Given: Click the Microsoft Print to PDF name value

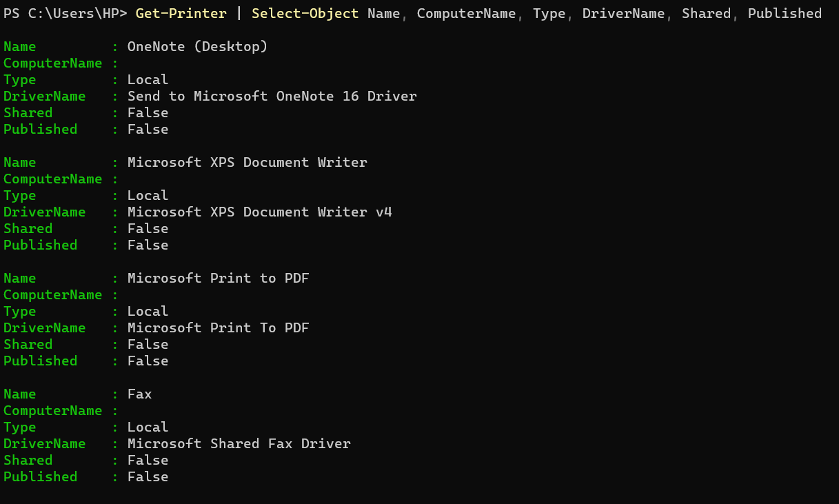Looking at the screenshot, I should click(219, 279).
